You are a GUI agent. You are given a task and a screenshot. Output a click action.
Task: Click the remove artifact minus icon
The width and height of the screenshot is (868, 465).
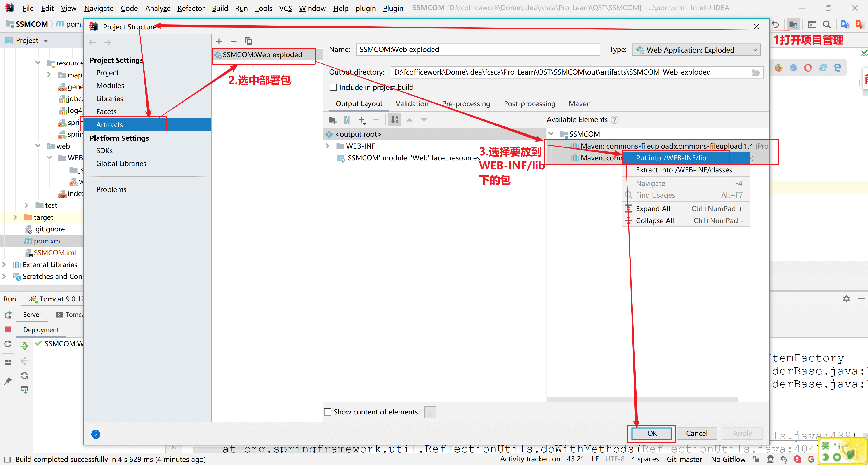pos(234,41)
